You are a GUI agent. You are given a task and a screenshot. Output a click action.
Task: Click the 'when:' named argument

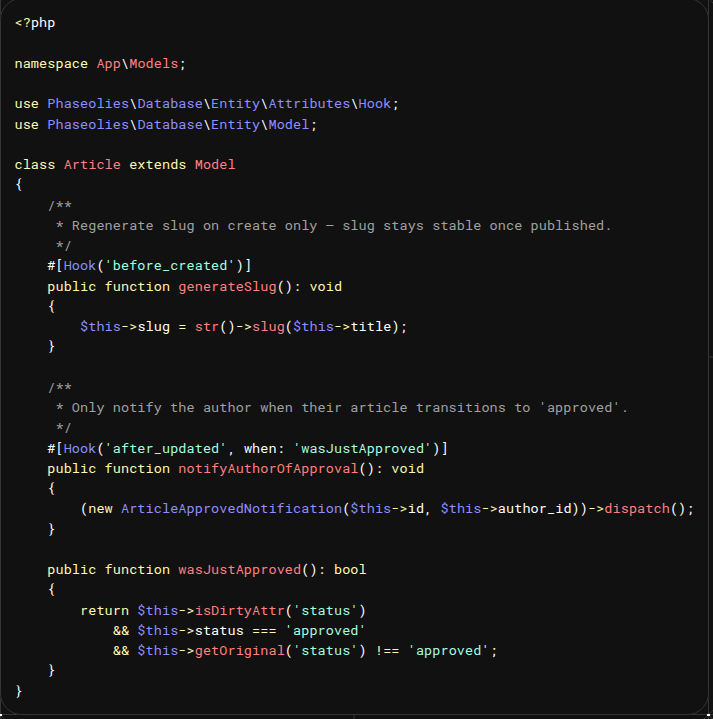pos(264,448)
